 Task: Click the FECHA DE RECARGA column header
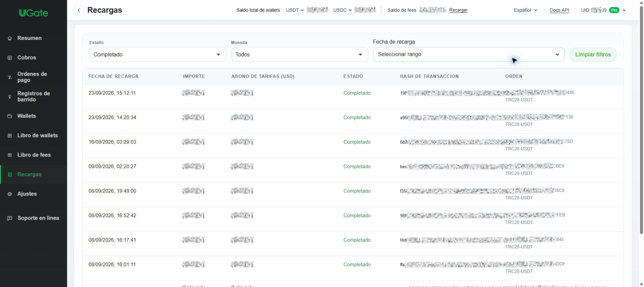pyautogui.click(x=113, y=77)
